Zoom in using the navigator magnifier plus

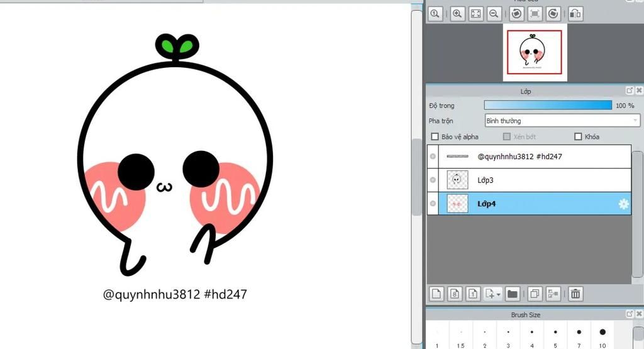[457, 14]
